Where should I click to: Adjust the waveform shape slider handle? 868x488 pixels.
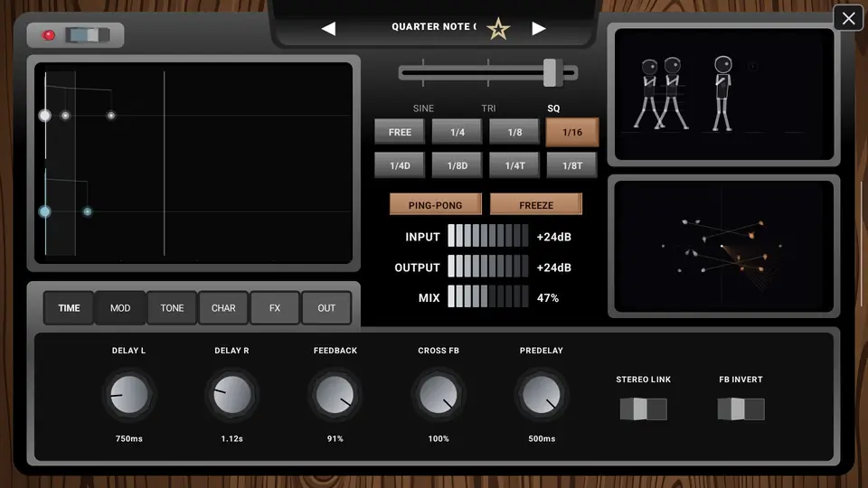(x=550, y=72)
